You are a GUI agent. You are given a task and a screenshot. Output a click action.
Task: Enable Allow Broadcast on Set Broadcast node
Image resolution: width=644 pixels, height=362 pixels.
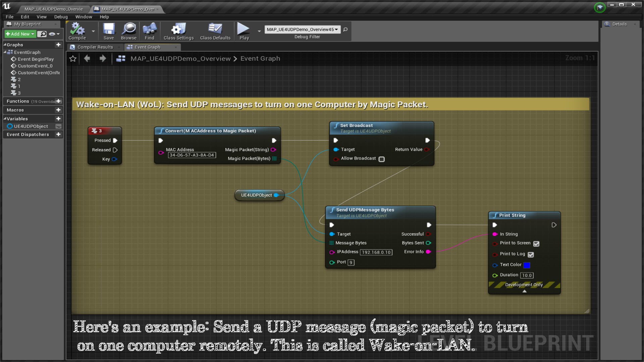[x=381, y=159]
